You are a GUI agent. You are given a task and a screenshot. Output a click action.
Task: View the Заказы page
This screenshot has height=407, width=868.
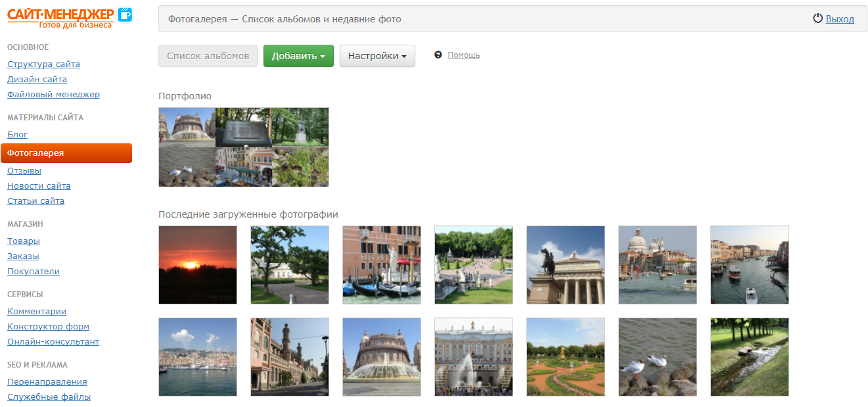[23, 256]
